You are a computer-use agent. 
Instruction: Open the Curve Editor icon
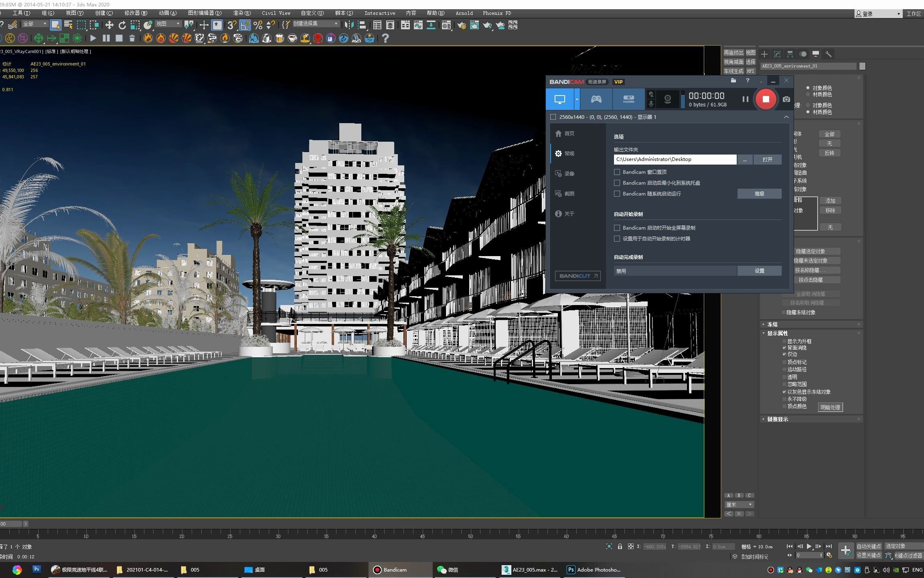[x=418, y=25]
